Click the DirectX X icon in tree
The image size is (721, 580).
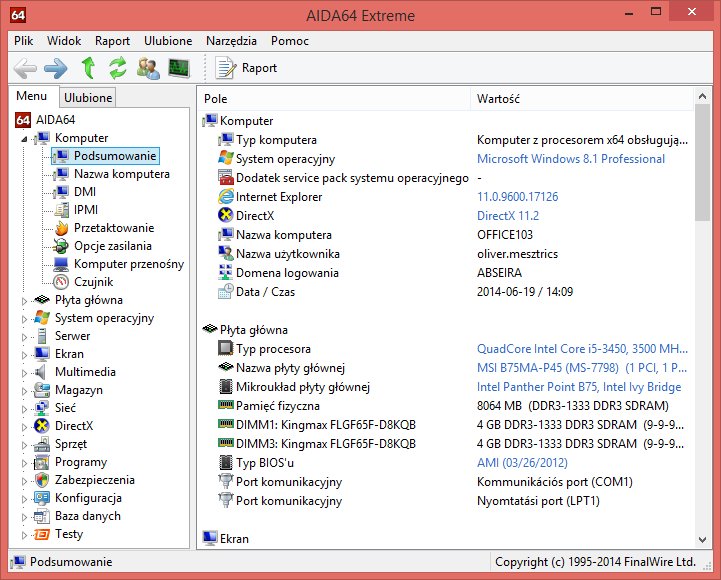(x=42, y=426)
